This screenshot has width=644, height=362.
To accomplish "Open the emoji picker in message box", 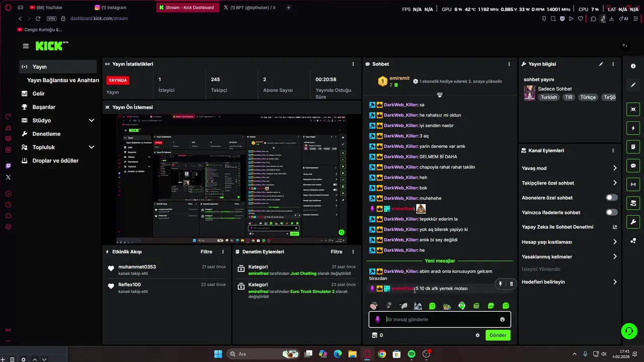I will [x=502, y=319].
